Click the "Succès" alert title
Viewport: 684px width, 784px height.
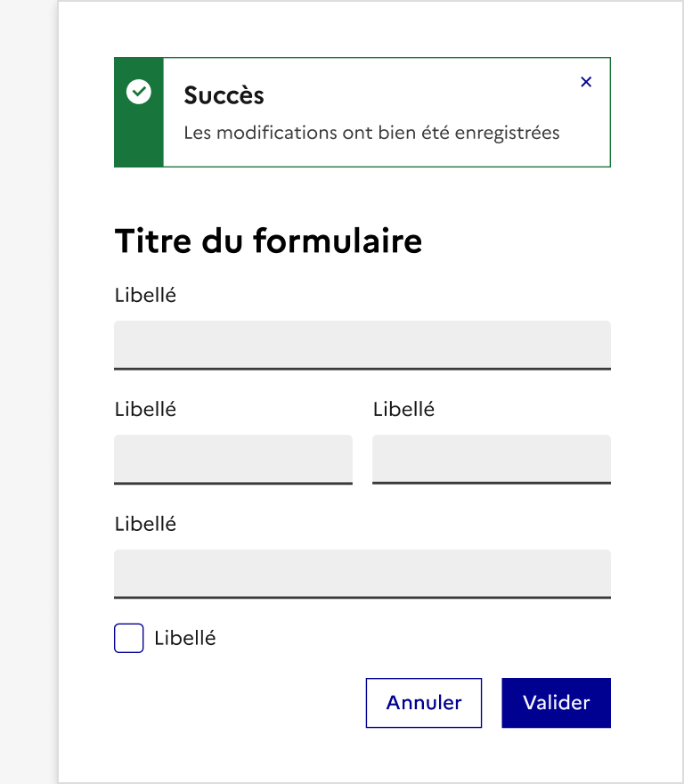(x=224, y=95)
